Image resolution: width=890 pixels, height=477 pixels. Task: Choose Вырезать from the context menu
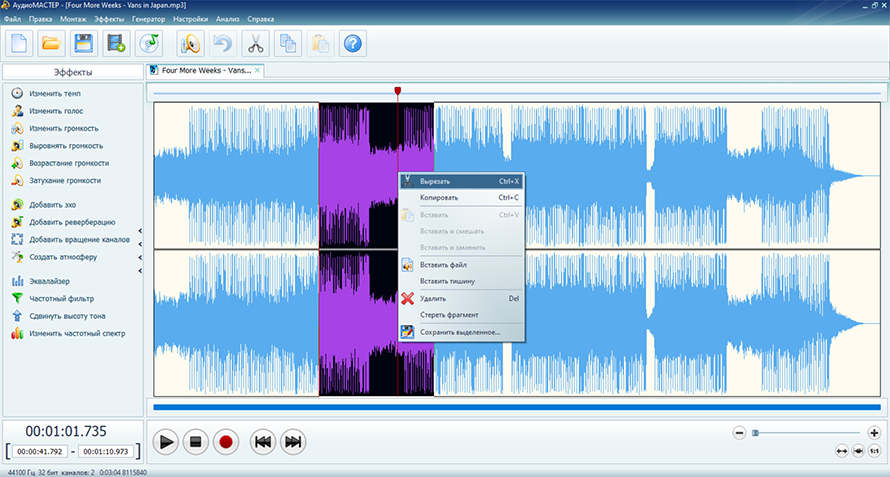pyautogui.click(x=435, y=181)
